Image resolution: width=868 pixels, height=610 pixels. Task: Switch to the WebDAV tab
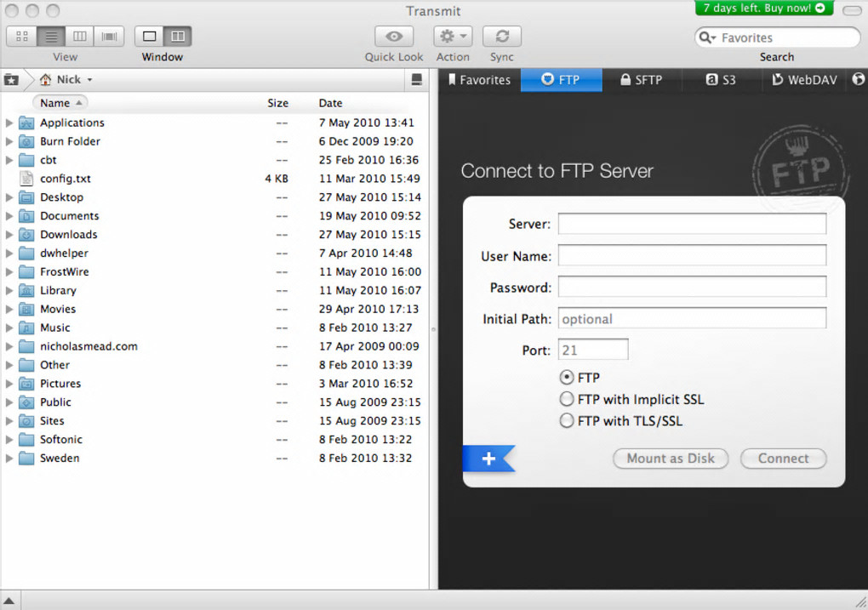click(805, 80)
